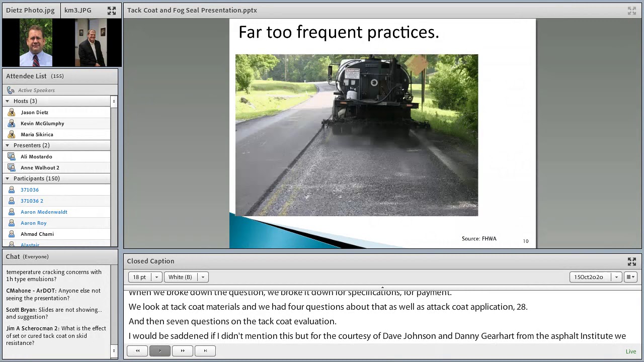This screenshot has height=362, width=644.
Task: Click participant icon next to Aaron Roy
Action: [12, 223]
